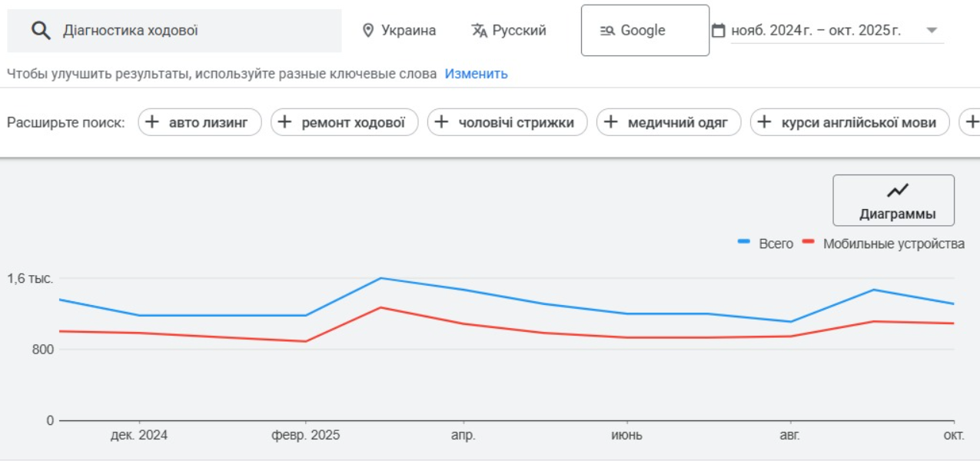
Task: Add ремонт ходової keyword suggestion
Action: (x=344, y=122)
